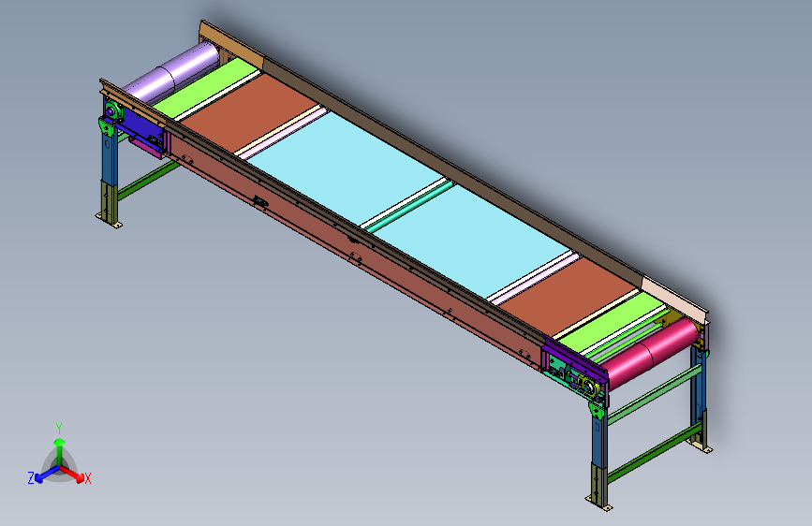Select the brown deck panel near the purple roller
The height and width of the screenshot is (526, 812).
tap(250, 113)
